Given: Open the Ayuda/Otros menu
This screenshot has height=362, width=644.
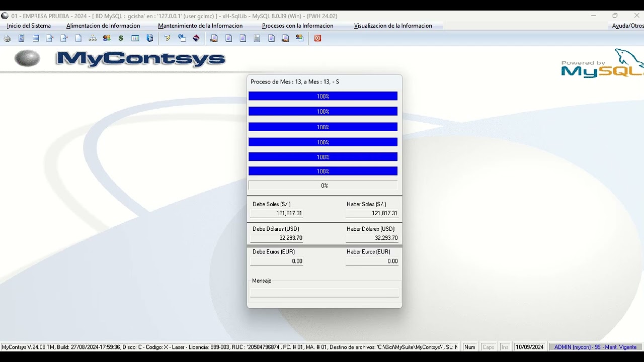Looking at the screenshot, I should tap(627, 26).
